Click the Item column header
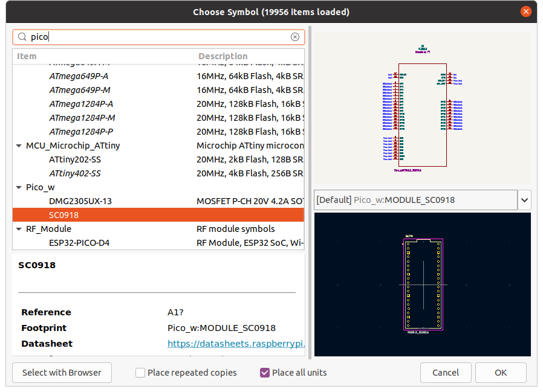This screenshot has width=543, height=392. (x=103, y=56)
